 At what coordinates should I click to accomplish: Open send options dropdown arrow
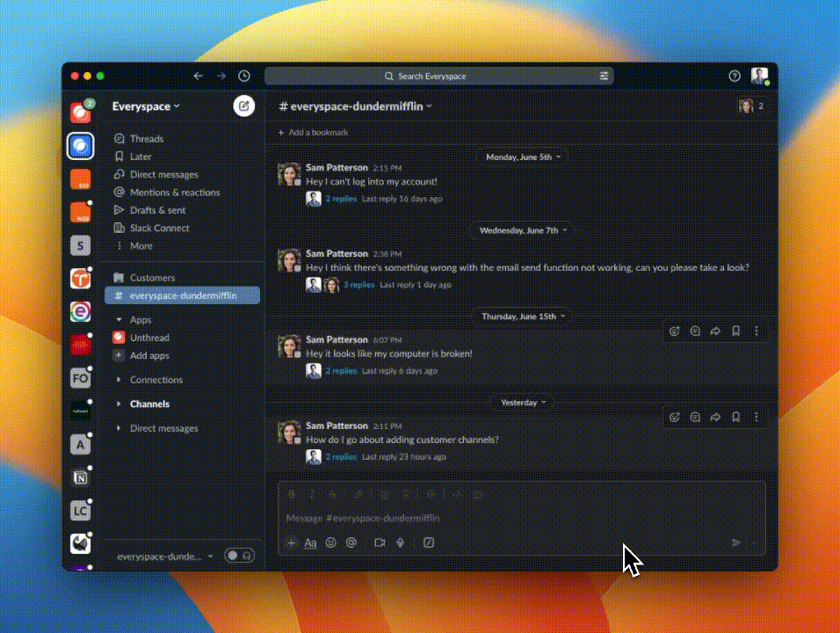[x=755, y=543]
